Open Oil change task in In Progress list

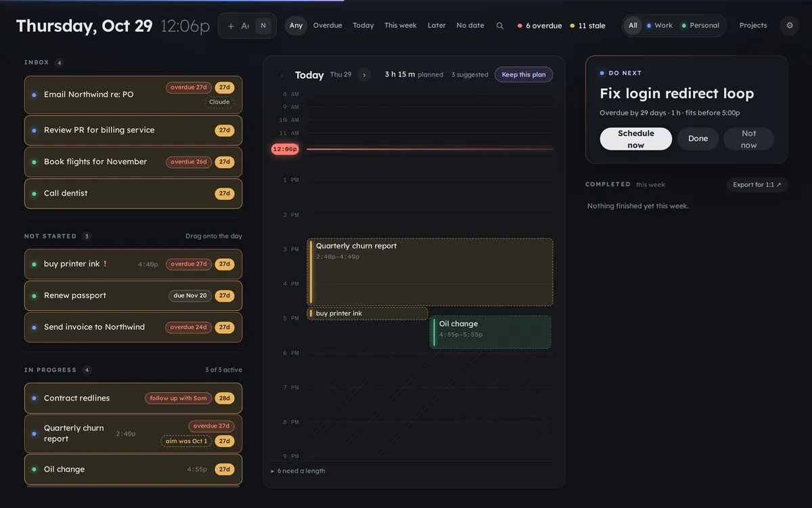pyautogui.click(x=133, y=469)
